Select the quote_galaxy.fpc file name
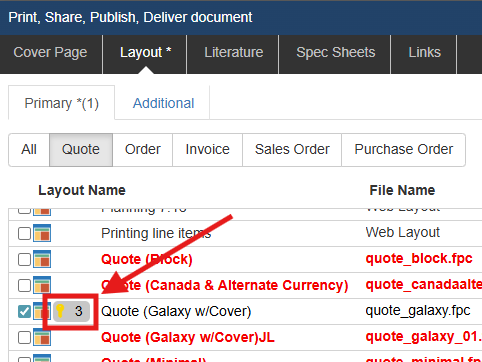482x362 pixels. (418, 311)
